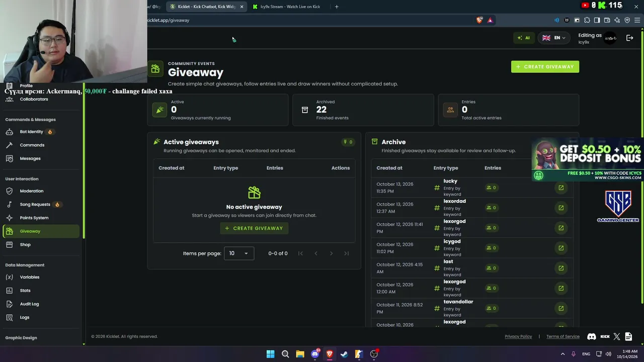Open the tavandollar giveaway archive entry
The width and height of the screenshot is (644, 362).
point(561,308)
